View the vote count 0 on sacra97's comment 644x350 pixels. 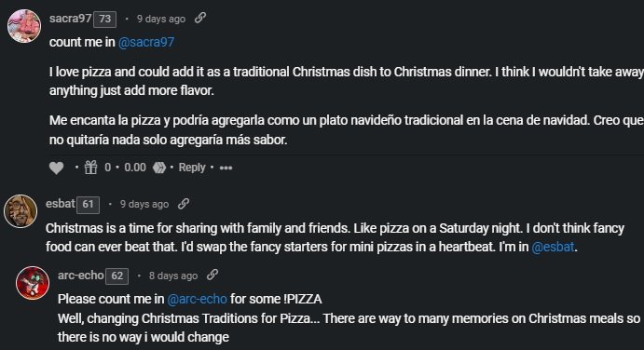107,168
